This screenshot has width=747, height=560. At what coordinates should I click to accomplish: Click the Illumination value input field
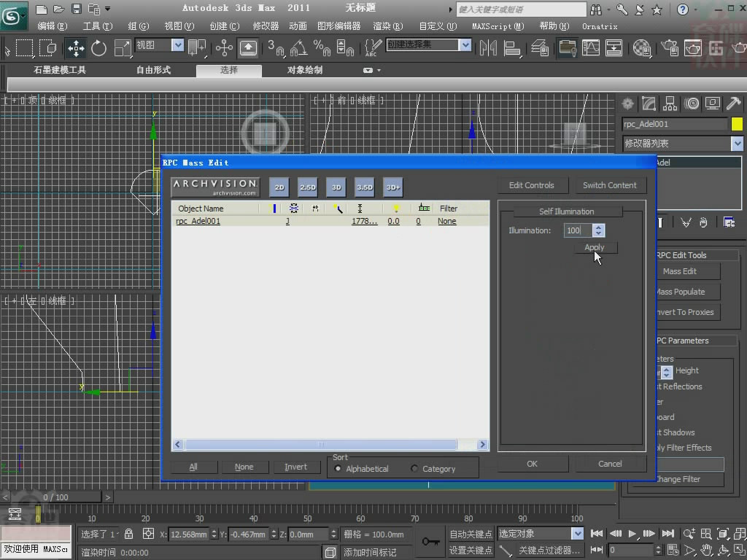(578, 230)
